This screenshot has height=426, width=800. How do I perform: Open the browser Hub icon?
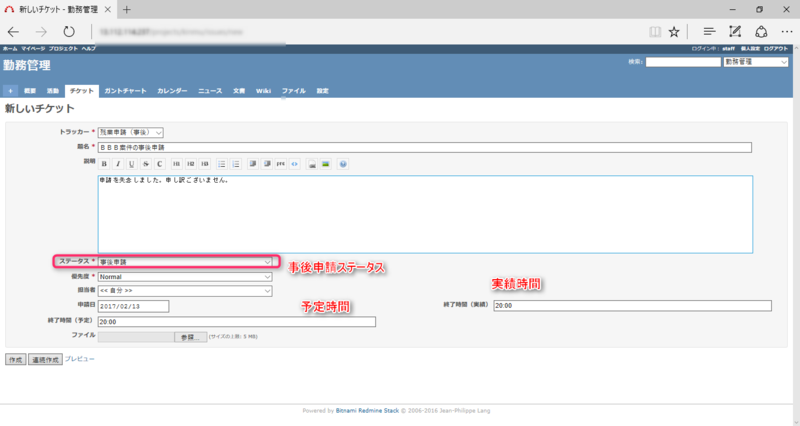pyautogui.click(x=709, y=32)
